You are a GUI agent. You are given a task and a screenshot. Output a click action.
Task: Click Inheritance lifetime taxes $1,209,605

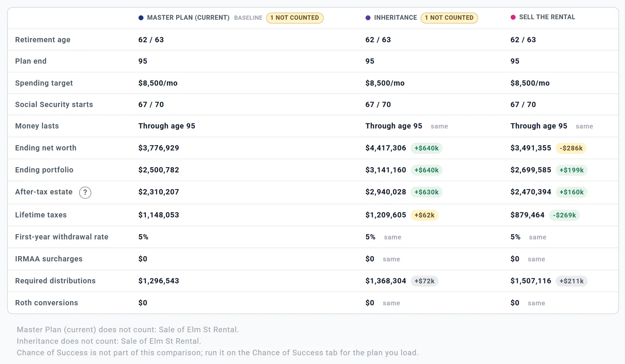click(x=386, y=215)
